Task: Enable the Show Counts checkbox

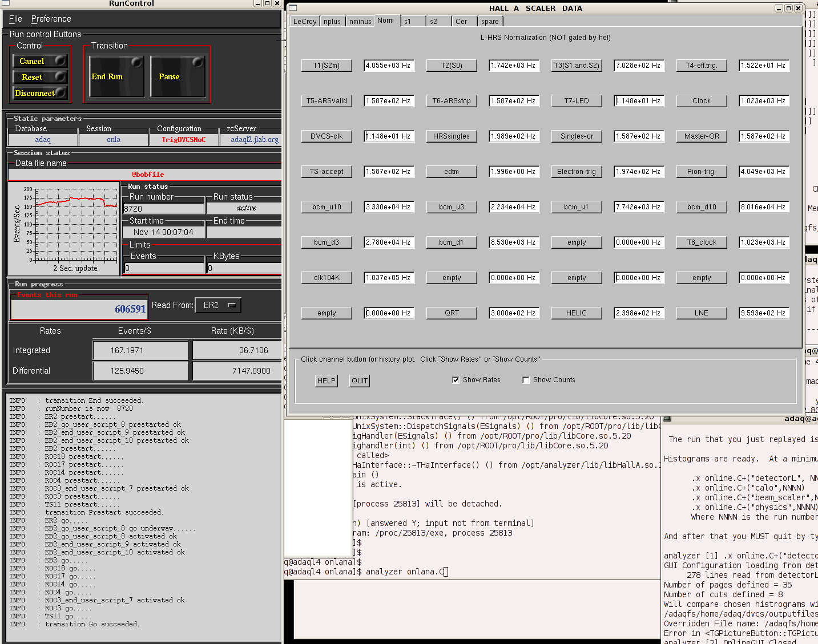Action: pos(526,380)
